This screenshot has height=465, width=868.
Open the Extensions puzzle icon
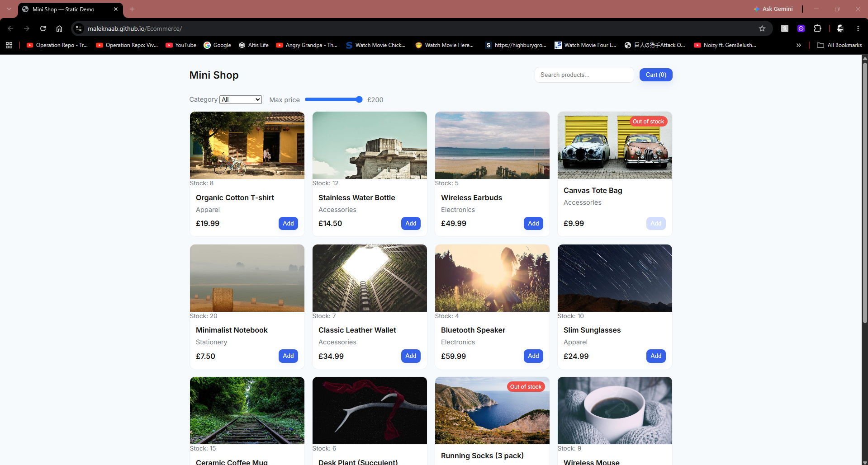(817, 28)
